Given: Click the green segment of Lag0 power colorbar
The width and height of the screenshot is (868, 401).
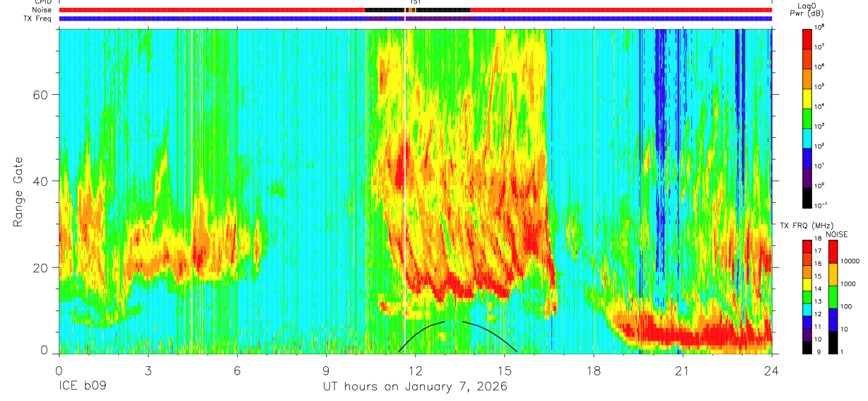Looking at the screenshot, I should pos(807,117).
